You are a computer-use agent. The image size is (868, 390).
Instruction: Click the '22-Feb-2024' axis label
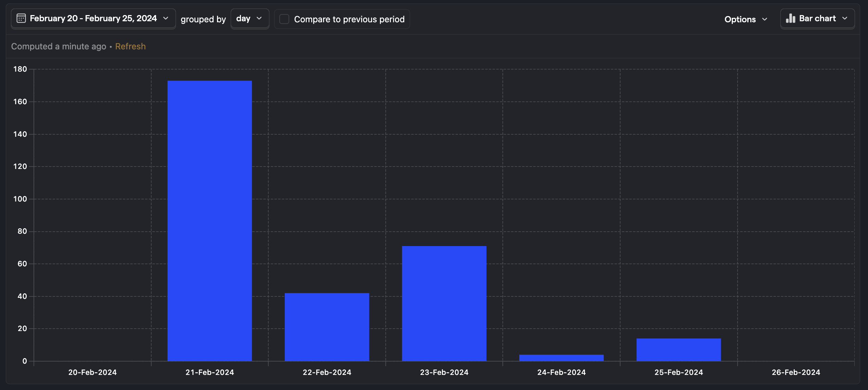tap(327, 372)
